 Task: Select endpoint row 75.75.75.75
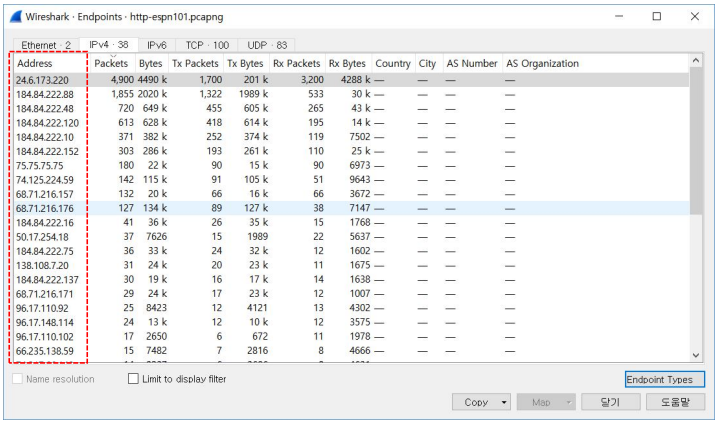pyautogui.click(x=351, y=165)
